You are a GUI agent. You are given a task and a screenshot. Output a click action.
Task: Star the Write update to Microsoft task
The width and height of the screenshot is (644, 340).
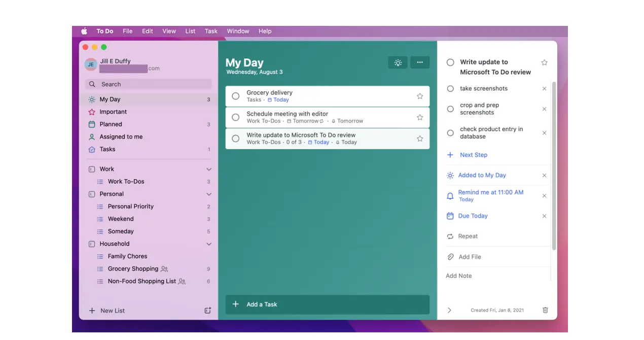tap(419, 138)
